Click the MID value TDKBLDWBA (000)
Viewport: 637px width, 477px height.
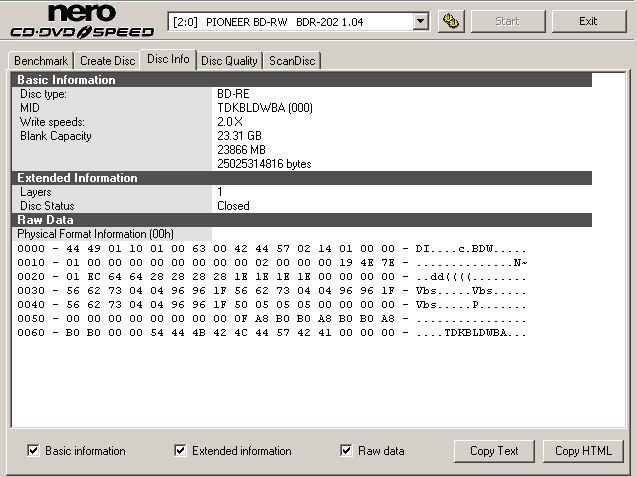265,108
